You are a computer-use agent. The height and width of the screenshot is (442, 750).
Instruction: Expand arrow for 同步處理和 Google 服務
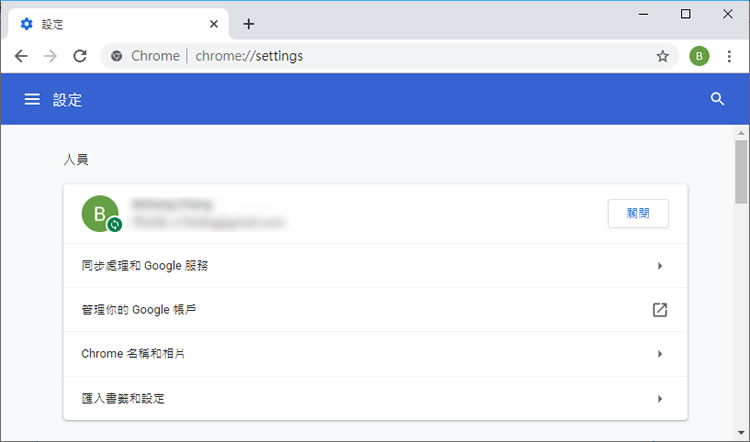click(x=660, y=266)
